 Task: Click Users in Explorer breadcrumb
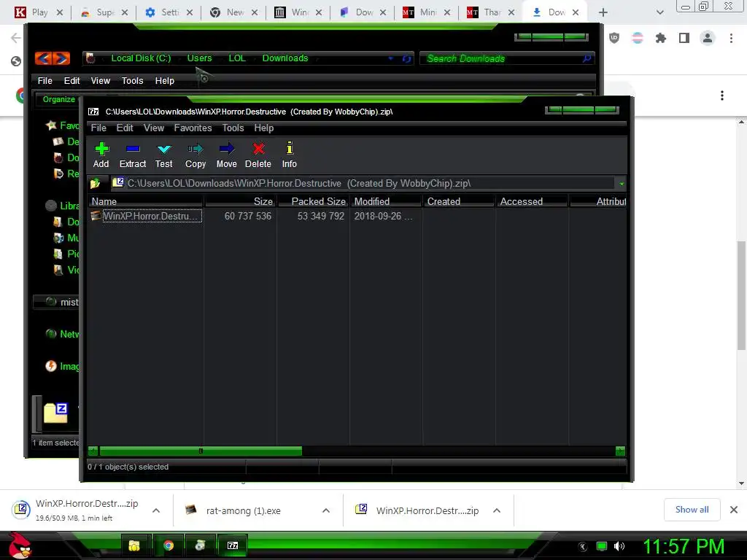(x=199, y=58)
